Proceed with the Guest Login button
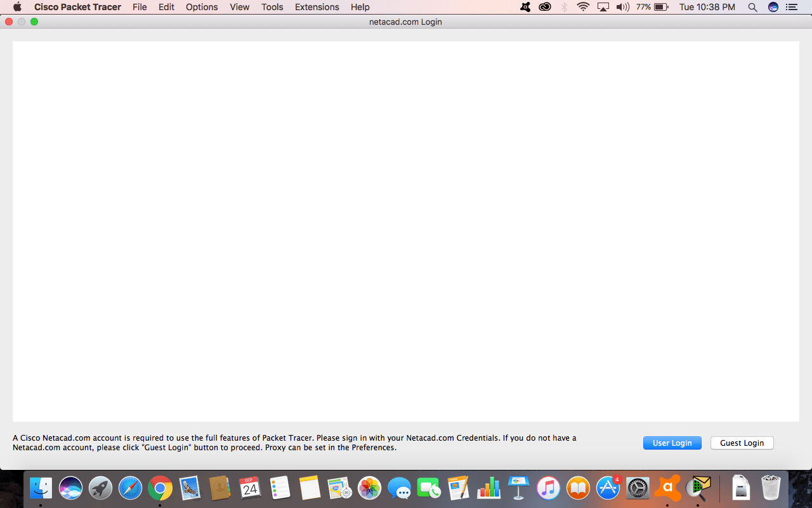 tap(742, 443)
